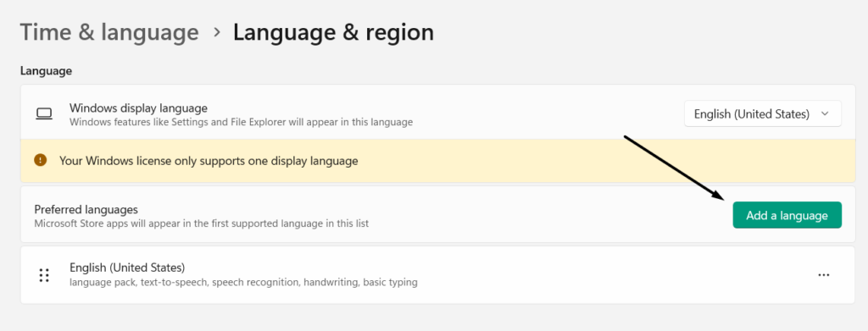Click the yellow license warning banner background
868x331 pixels.
[438, 161]
